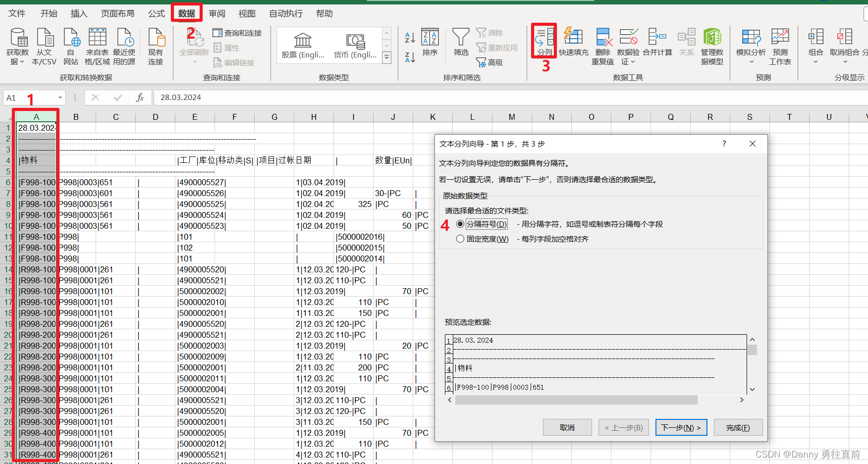Open Queries & Connections (查询和连接)

[237, 33]
